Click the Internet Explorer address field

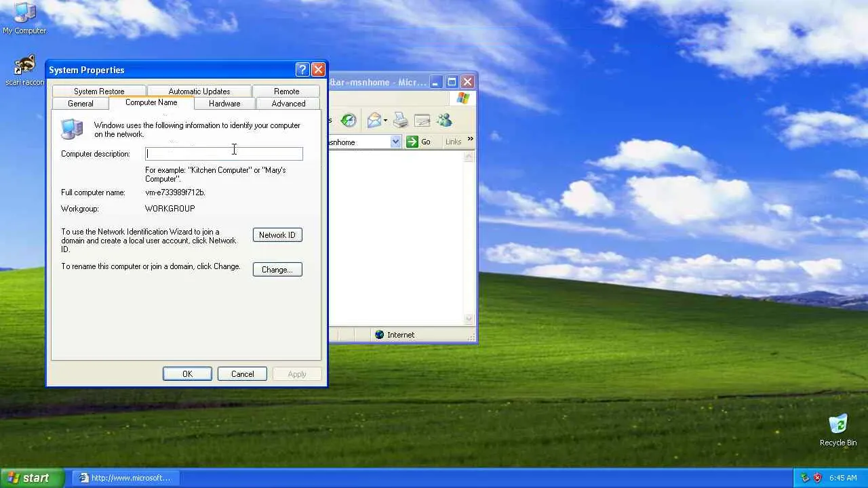(x=359, y=142)
